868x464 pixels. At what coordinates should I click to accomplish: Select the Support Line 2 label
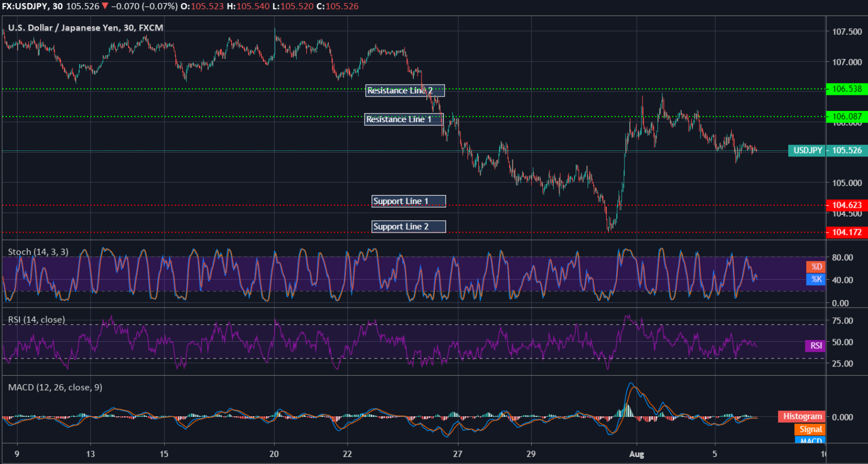click(409, 227)
